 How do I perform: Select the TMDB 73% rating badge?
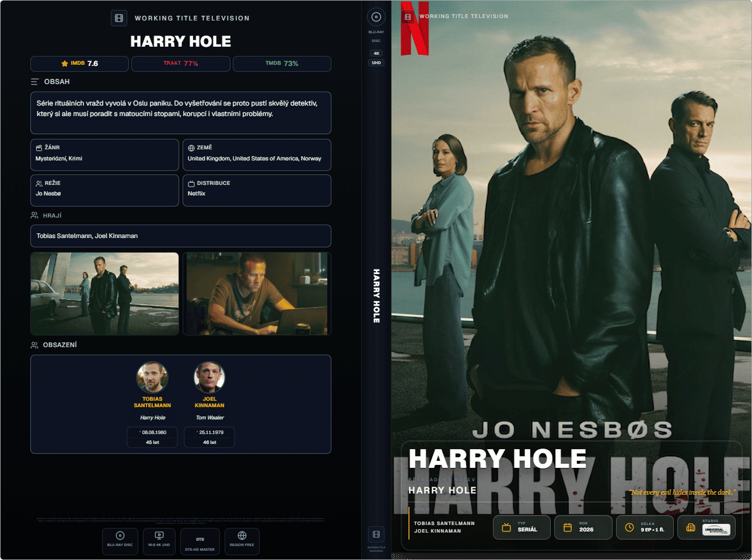tap(282, 64)
